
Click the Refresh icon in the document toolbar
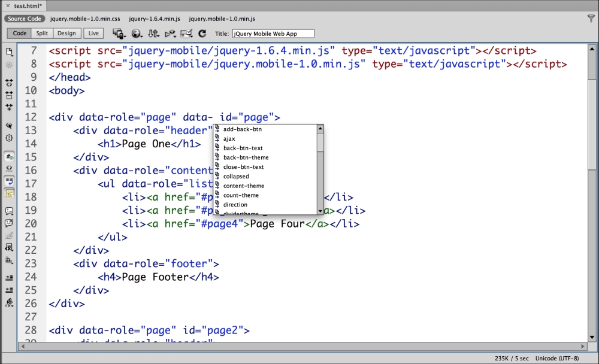tap(202, 34)
